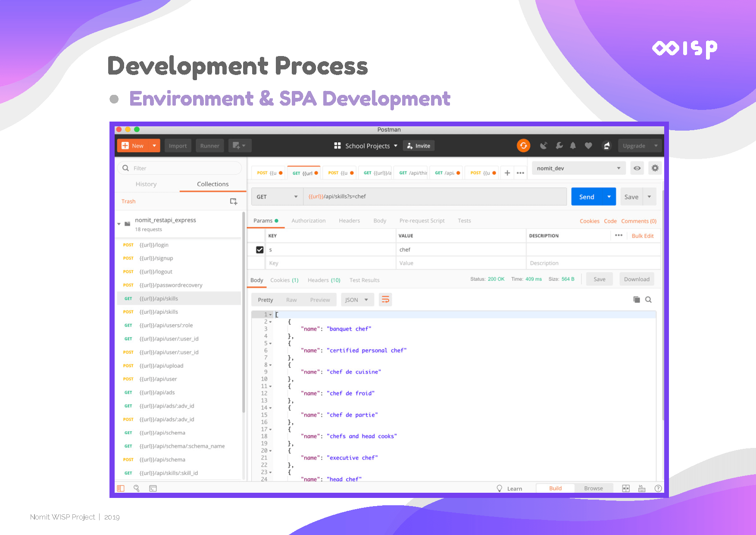Toggle sidebar icon in bottom-left corner
Viewport: 756px width, 535px height.
tap(121, 488)
